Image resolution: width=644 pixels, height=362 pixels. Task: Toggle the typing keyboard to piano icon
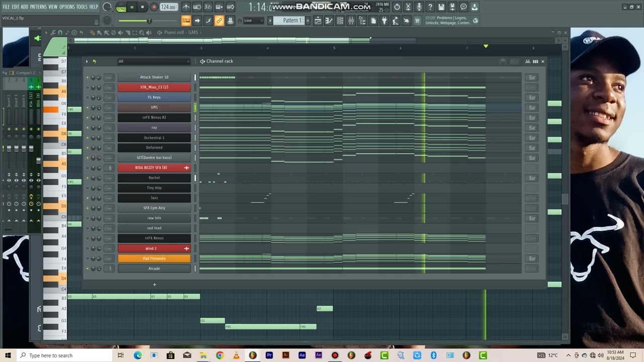tap(186, 21)
